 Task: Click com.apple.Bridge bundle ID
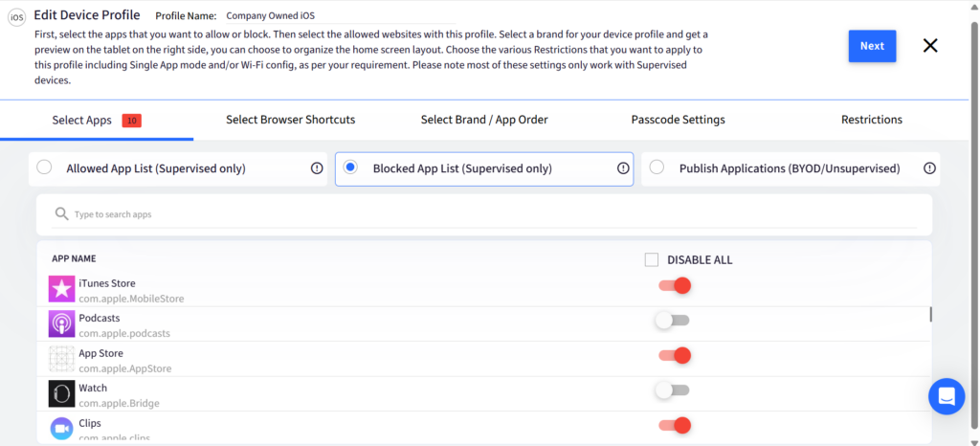[x=120, y=404]
